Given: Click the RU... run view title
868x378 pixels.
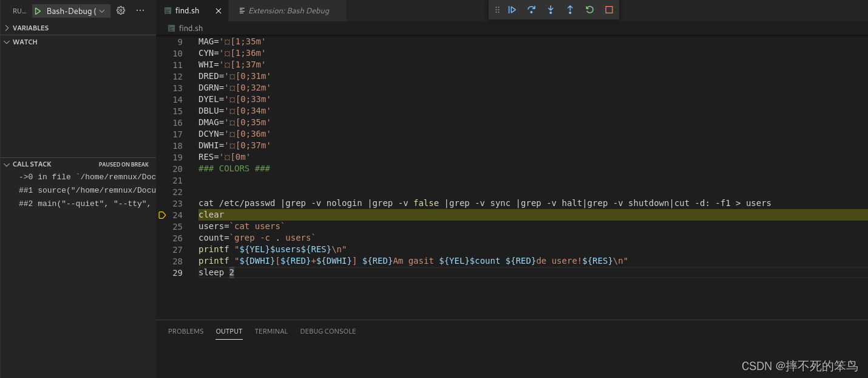Looking at the screenshot, I should 19,11.
